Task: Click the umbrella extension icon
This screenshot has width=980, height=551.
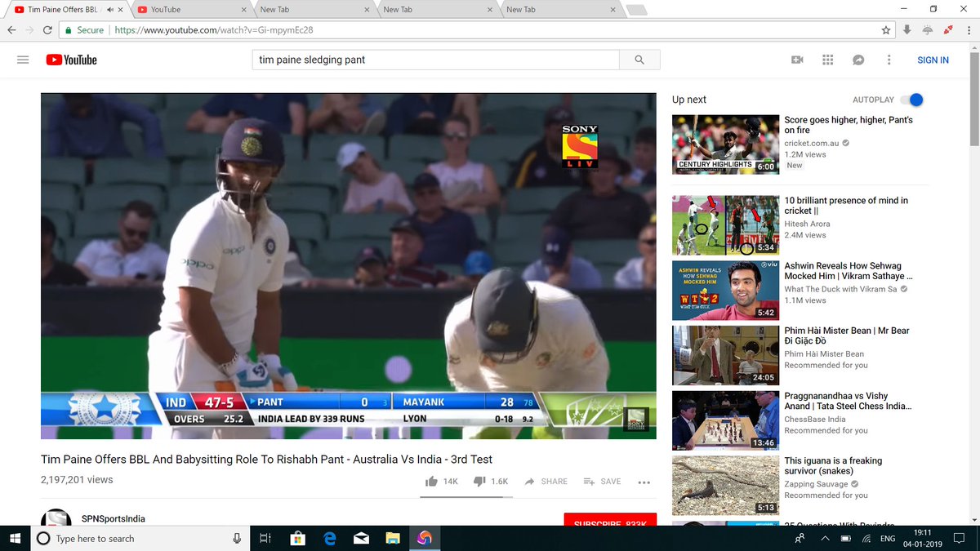Action: 928,29
